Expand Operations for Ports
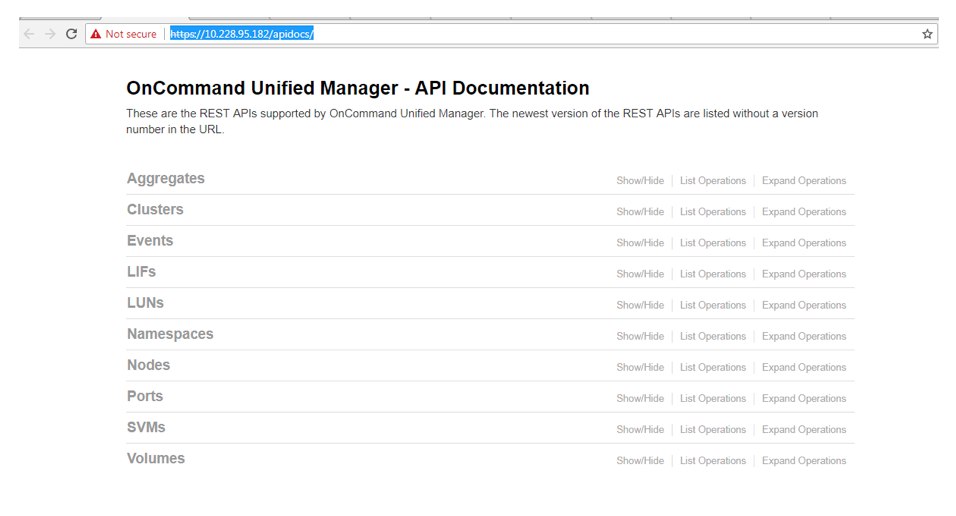 tap(804, 398)
